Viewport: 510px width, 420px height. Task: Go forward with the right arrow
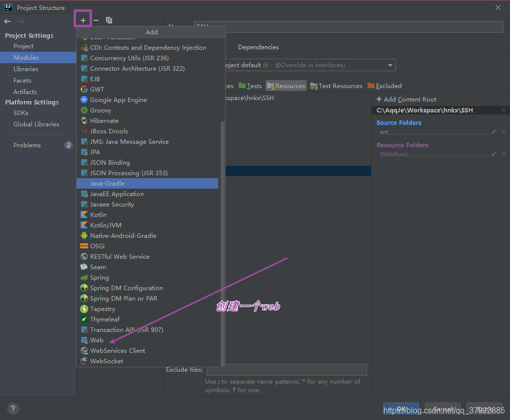[20, 21]
